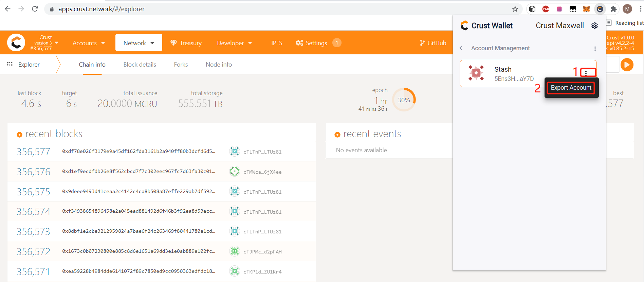Click hash 0xdf78e026f3179e9a45df... of block 356,577
Viewport: 644px width, 282px height.
point(139,151)
